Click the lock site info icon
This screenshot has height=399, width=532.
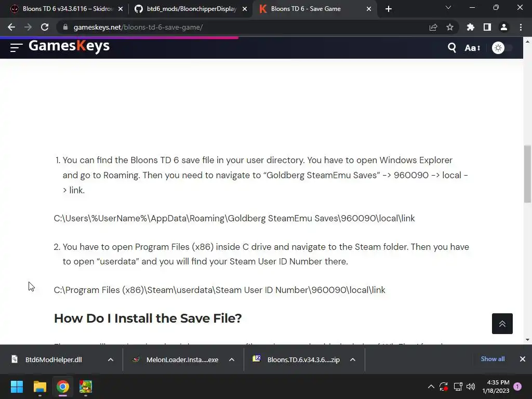(65, 27)
